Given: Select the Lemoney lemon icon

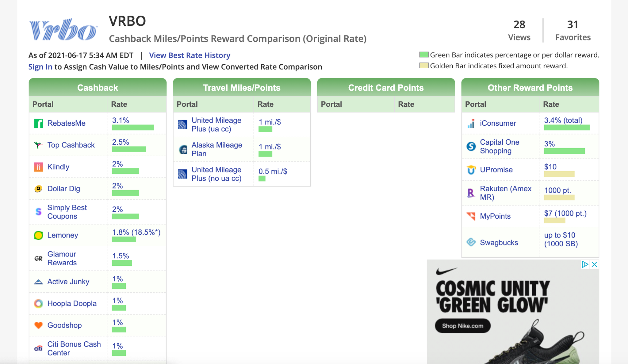Looking at the screenshot, I should [x=39, y=235].
